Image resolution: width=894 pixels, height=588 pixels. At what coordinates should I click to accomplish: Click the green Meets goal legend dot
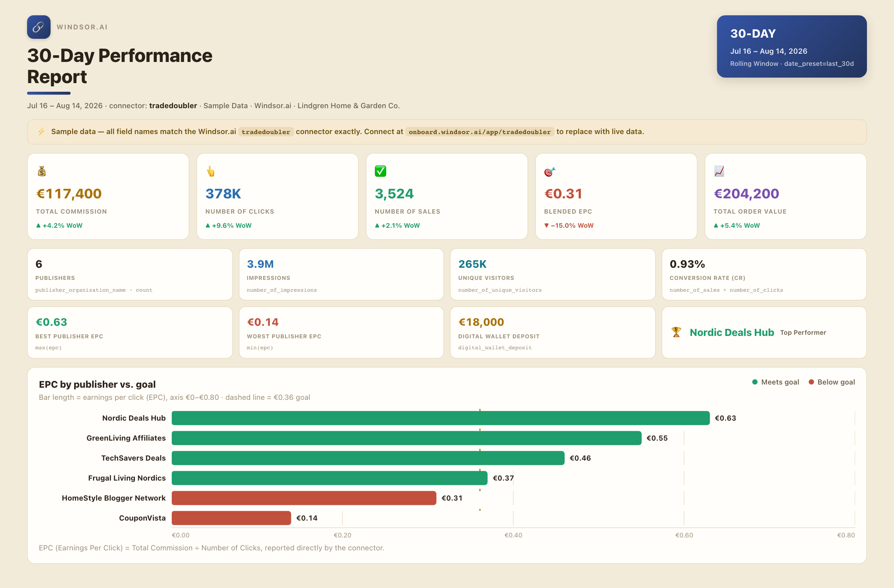(x=755, y=382)
